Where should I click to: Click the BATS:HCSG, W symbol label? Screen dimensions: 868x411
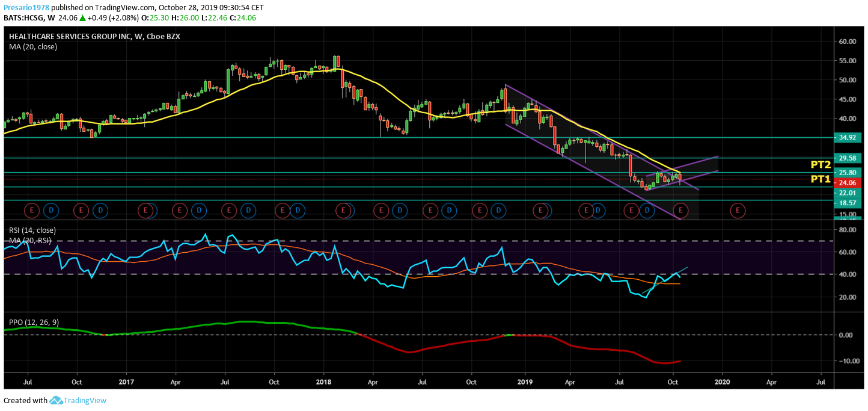[x=29, y=17]
